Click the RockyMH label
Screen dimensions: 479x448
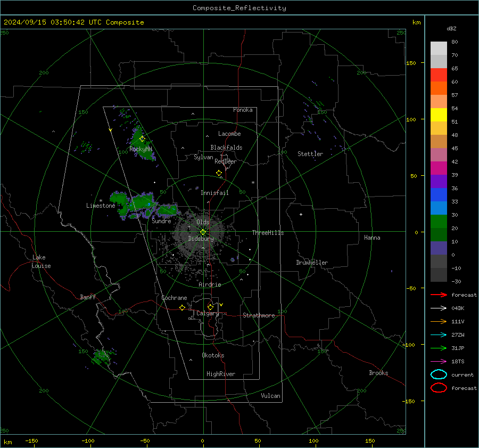[x=141, y=149]
